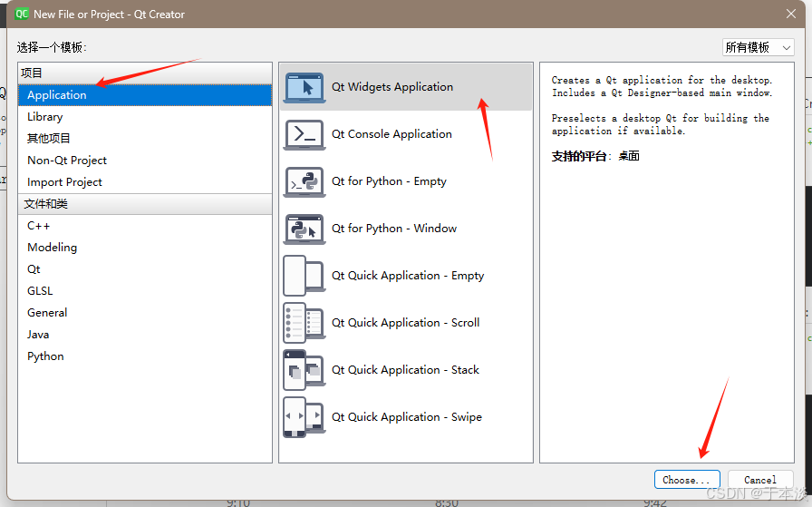
Task: Select the Python files category
Action: tap(145, 356)
